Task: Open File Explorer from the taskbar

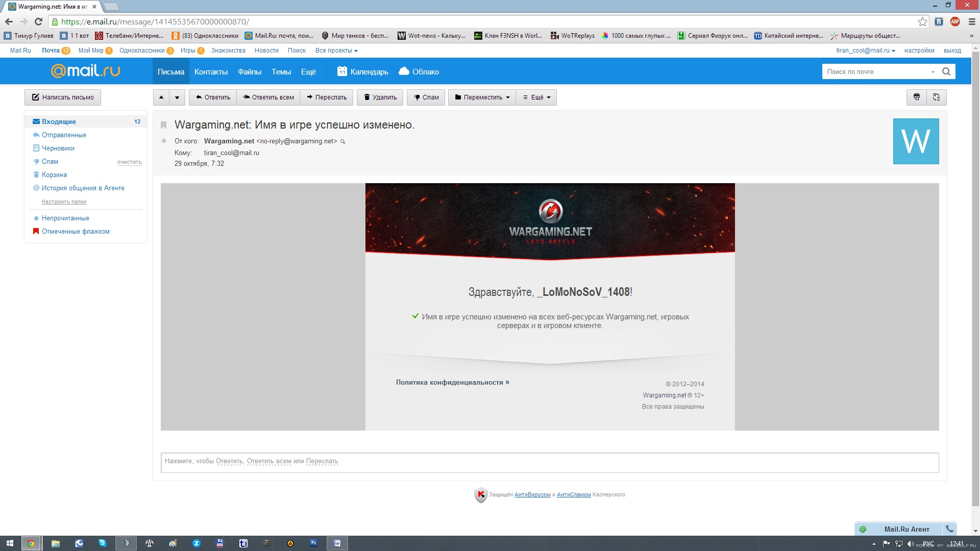Action: pyautogui.click(x=55, y=543)
